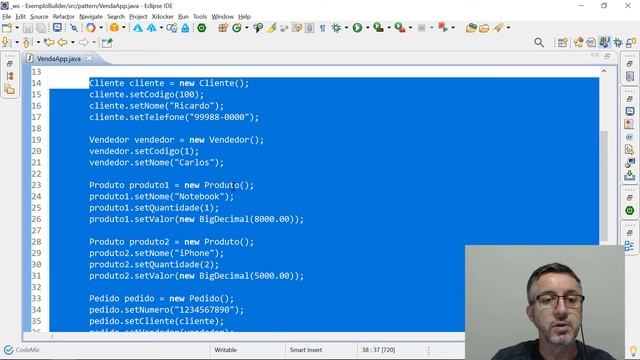The width and height of the screenshot is (640, 360).
Task: Open the Back history dropdown arrow
Action: 73,42
